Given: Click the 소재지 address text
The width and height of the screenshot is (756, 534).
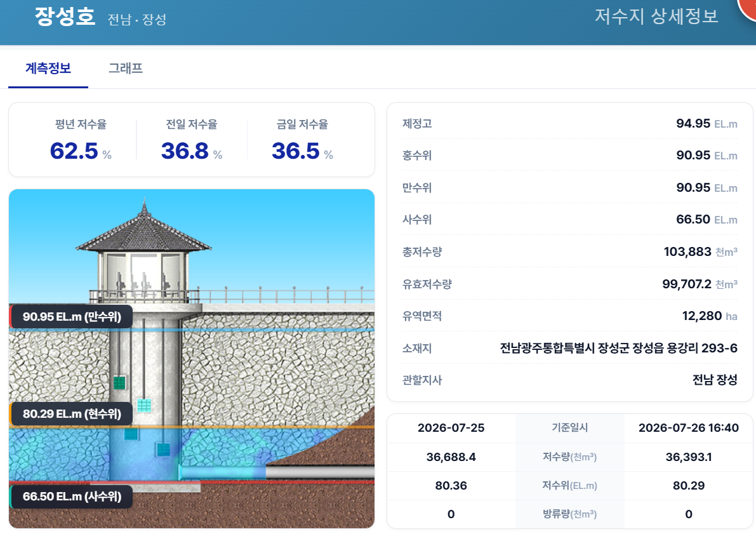Looking at the screenshot, I should [x=619, y=348].
